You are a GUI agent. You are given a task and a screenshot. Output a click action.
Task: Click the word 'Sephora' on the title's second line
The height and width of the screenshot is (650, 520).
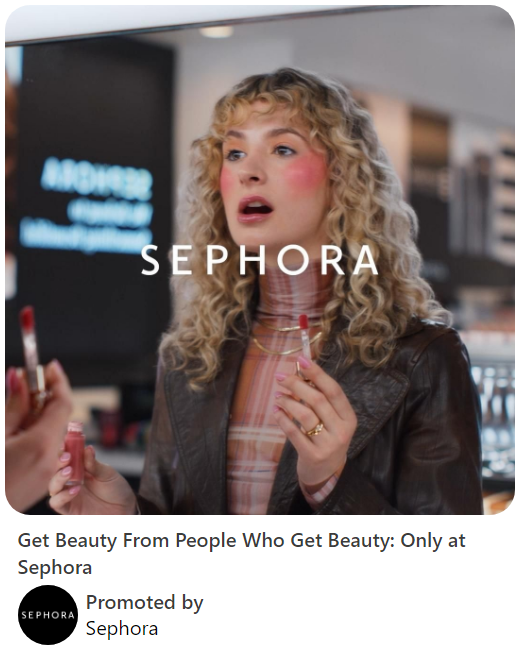(x=55, y=567)
